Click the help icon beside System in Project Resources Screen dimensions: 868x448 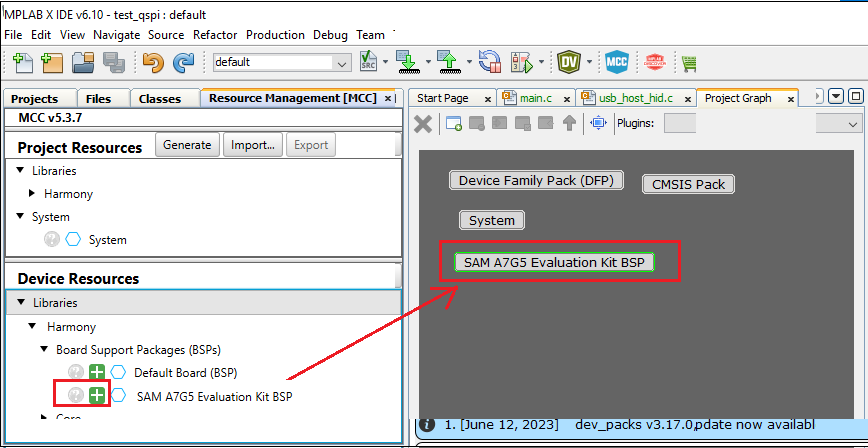tap(51, 240)
